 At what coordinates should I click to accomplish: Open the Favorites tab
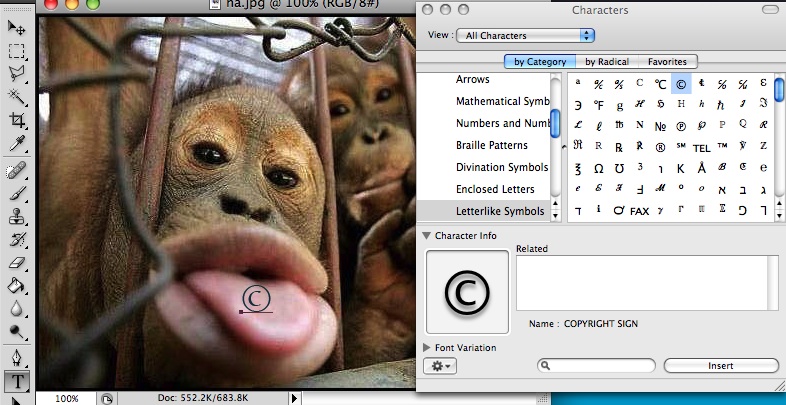click(x=666, y=62)
